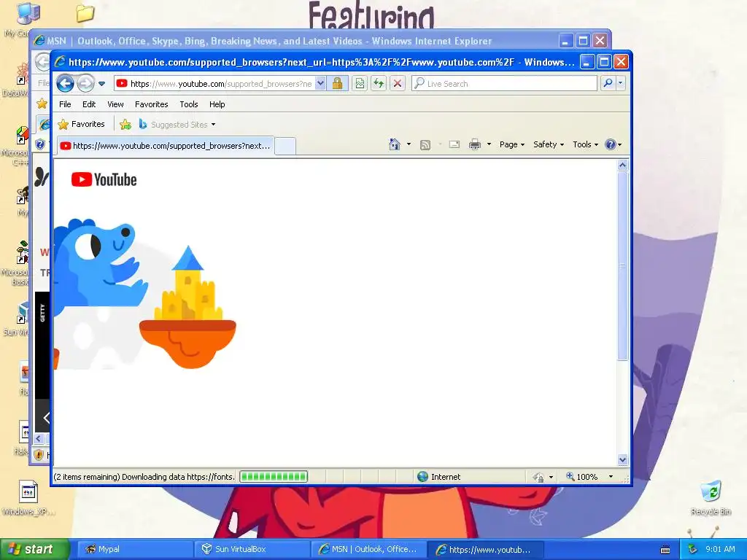Click the Add to Favorites Bar icon
Screen dimensions: 747x560
pyautogui.click(x=125, y=125)
